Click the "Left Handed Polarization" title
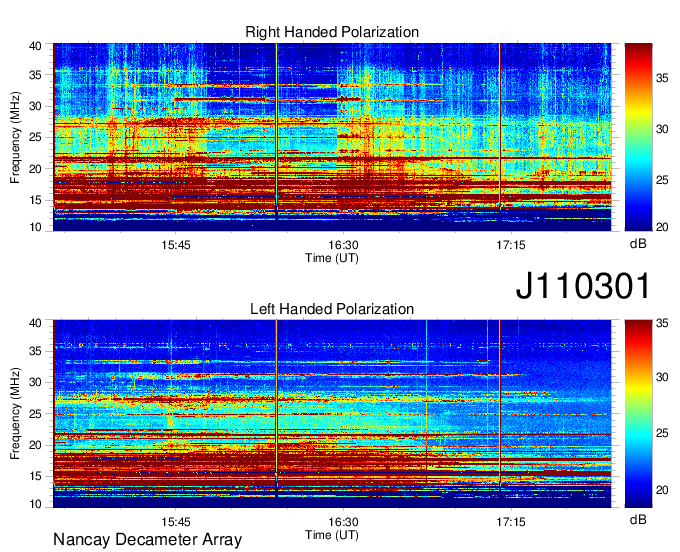The width and height of the screenshot is (680, 552). click(x=332, y=309)
